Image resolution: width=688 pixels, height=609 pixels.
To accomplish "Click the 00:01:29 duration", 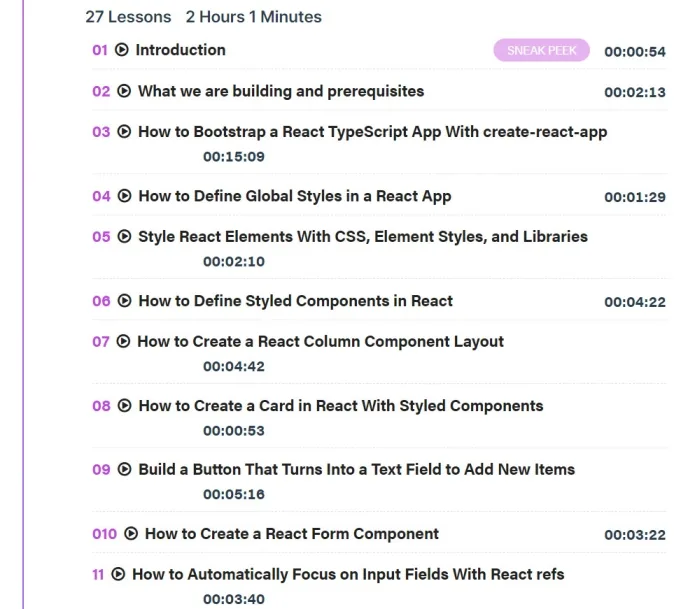I will click(x=635, y=197).
